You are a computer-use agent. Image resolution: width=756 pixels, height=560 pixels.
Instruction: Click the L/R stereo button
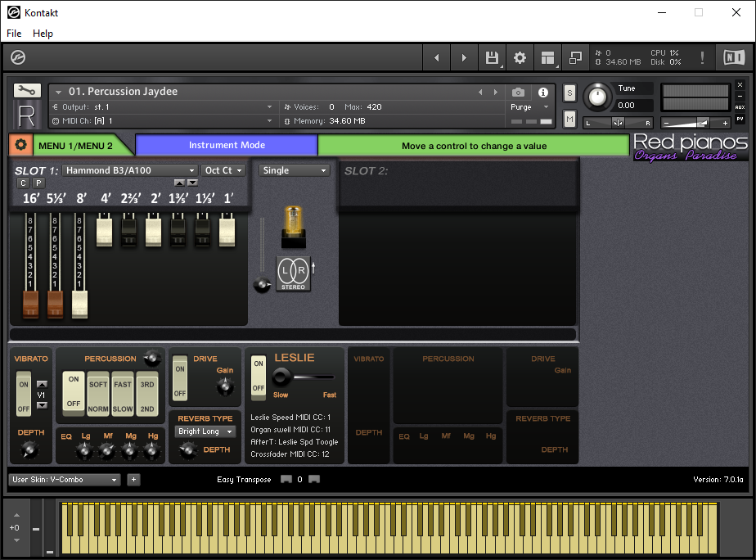pyautogui.click(x=293, y=273)
